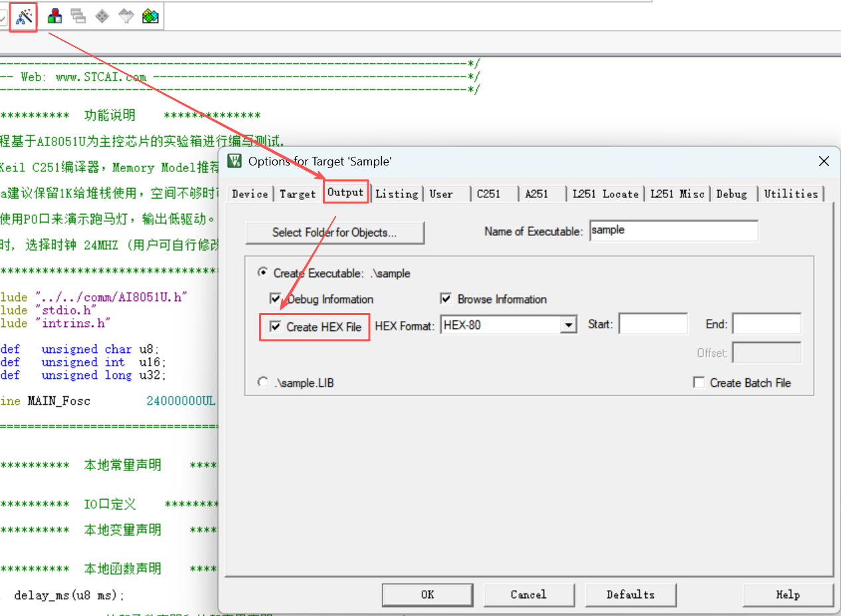Open the Device tab
Image resolution: width=841 pixels, height=616 pixels.
coord(250,193)
